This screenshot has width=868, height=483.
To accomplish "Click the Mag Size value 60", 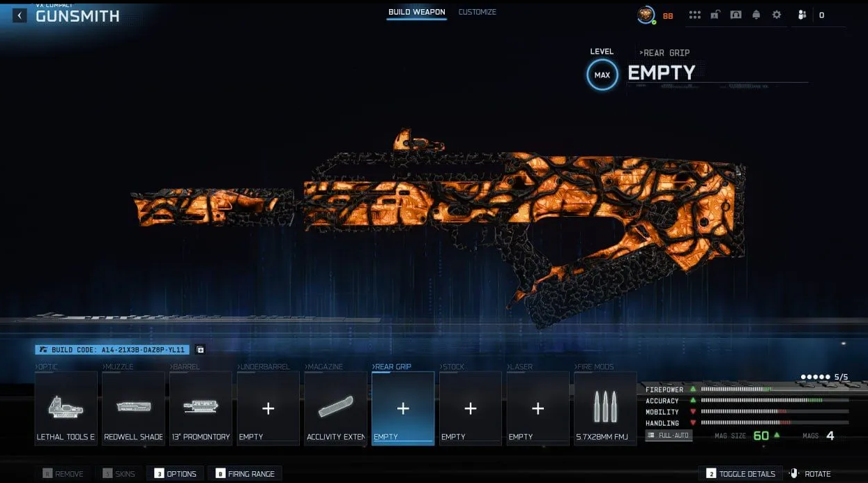I will tap(761, 436).
